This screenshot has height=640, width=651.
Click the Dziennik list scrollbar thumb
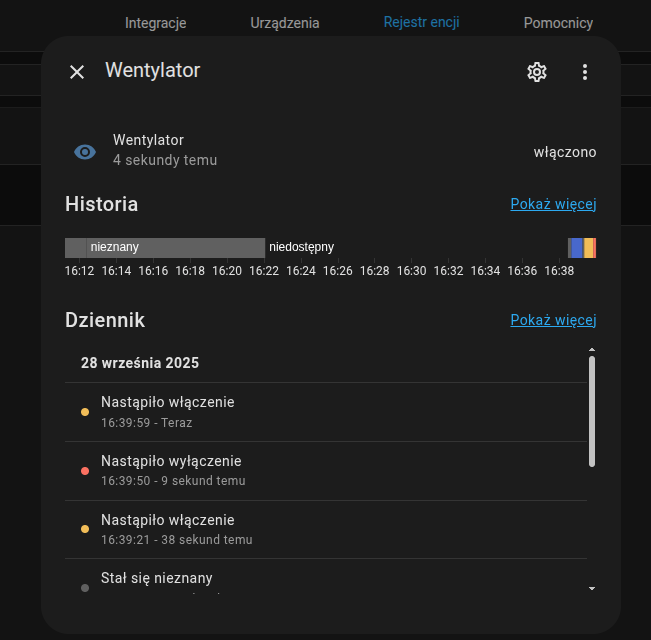(592, 410)
